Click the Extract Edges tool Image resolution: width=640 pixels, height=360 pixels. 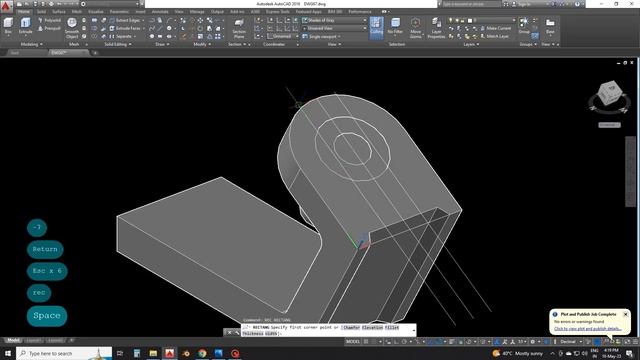[127, 20]
